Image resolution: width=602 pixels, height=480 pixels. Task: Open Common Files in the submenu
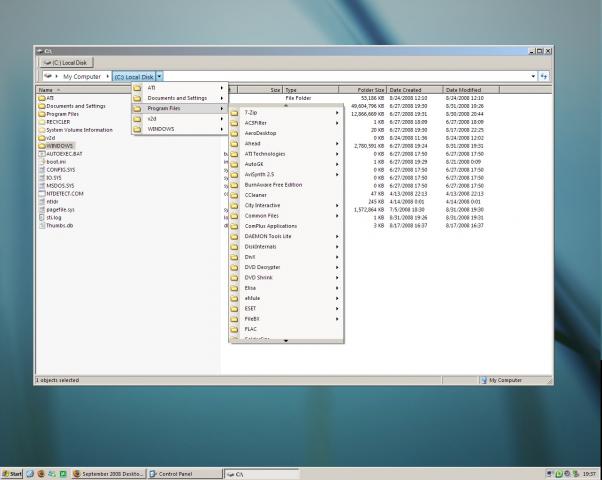pos(286,216)
